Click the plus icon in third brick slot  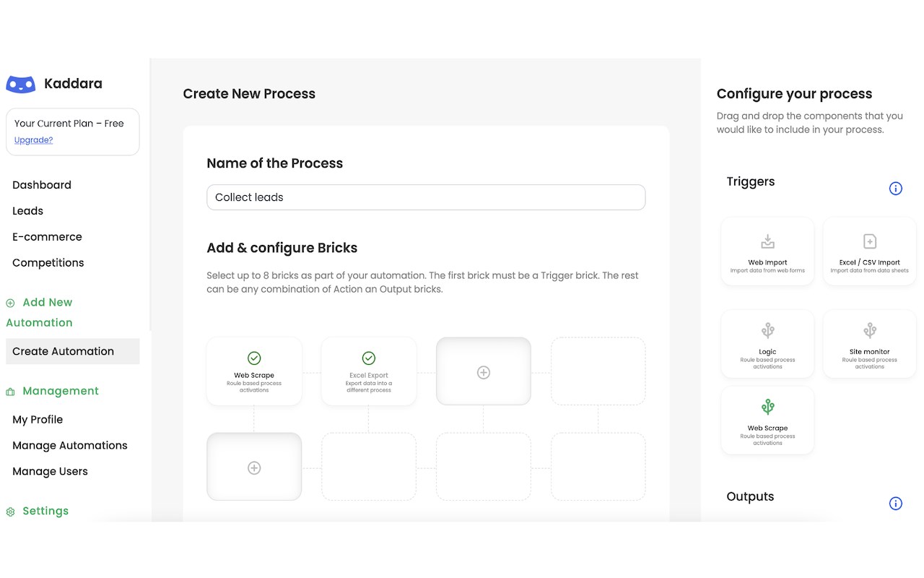click(484, 372)
